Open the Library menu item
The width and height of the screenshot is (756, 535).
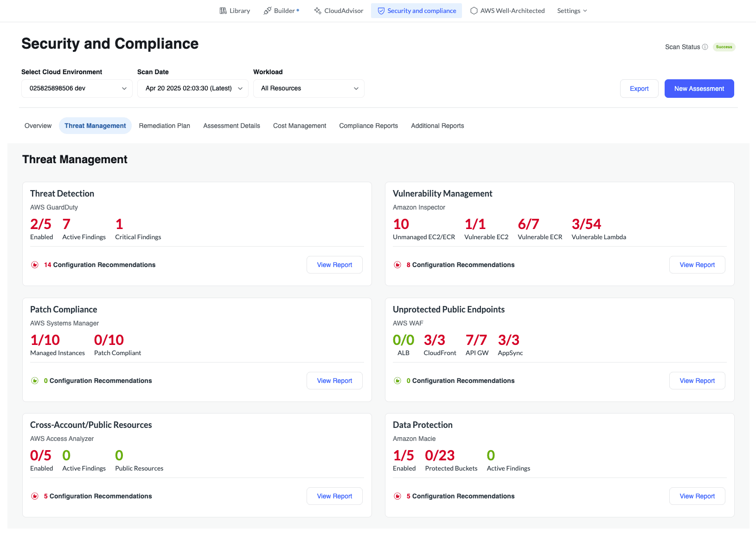click(235, 11)
